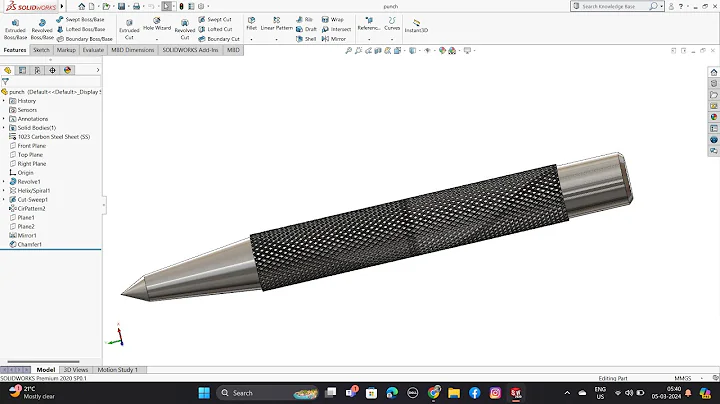This screenshot has width=720, height=404.
Task: Open Curves dropdown arrow
Action: [392, 39]
